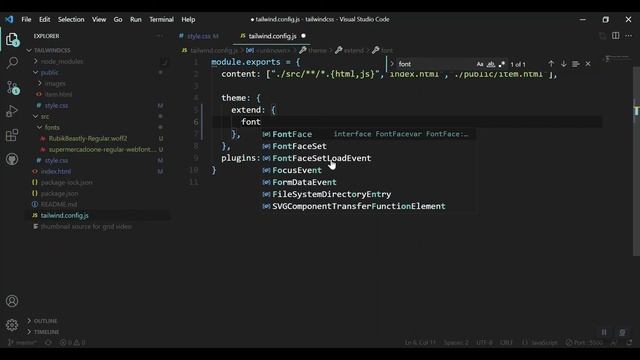Screen dimensions: 640x360
Task: Open Explorer panel More Actions ellipsis
Action: pyautogui.click(x=160, y=36)
